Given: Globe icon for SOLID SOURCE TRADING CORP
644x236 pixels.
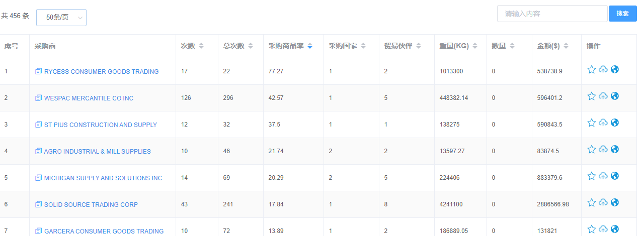Looking at the screenshot, I should (x=615, y=202).
